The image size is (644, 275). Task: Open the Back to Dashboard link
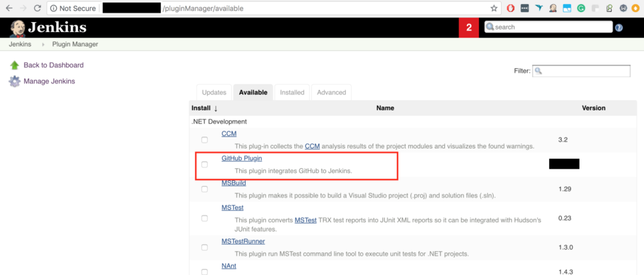(x=54, y=65)
